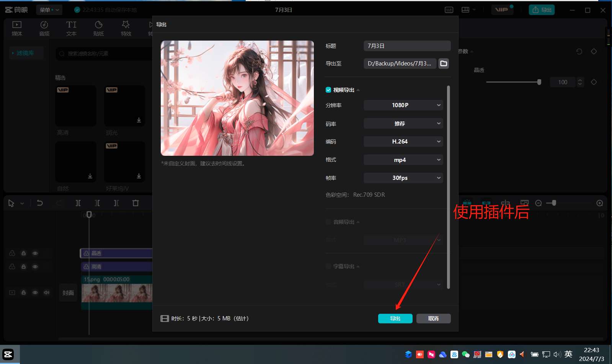This screenshot has height=364, width=612.
Task: Expand the H.264 codec dropdown
Action: click(x=403, y=142)
